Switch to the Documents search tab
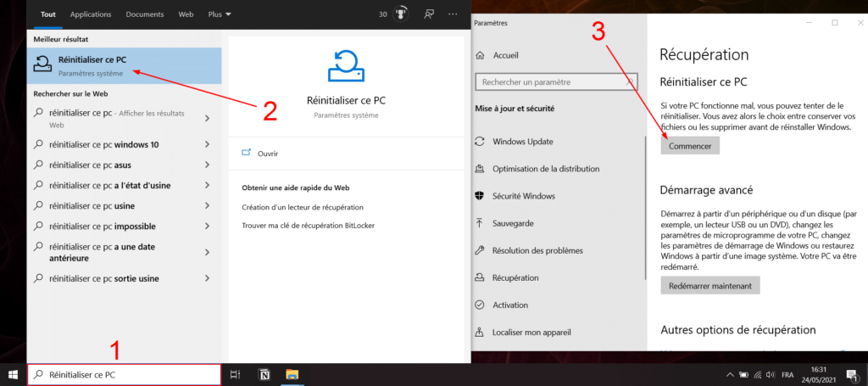This screenshot has height=386, width=868. (x=144, y=14)
